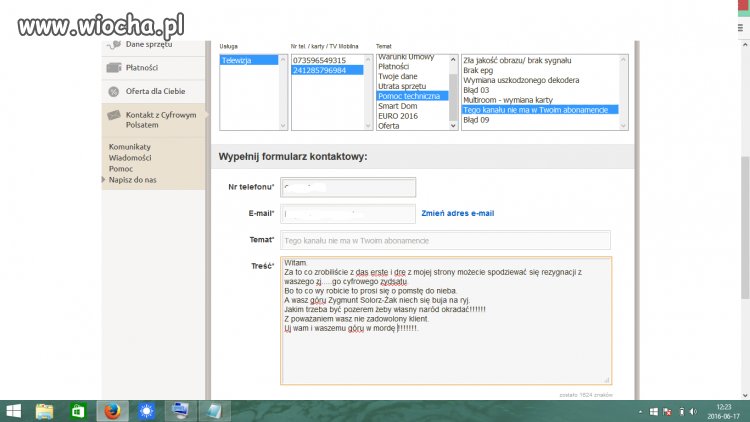
Task: Show hidden tray icons arrow
Action: pyautogui.click(x=640, y=411)
